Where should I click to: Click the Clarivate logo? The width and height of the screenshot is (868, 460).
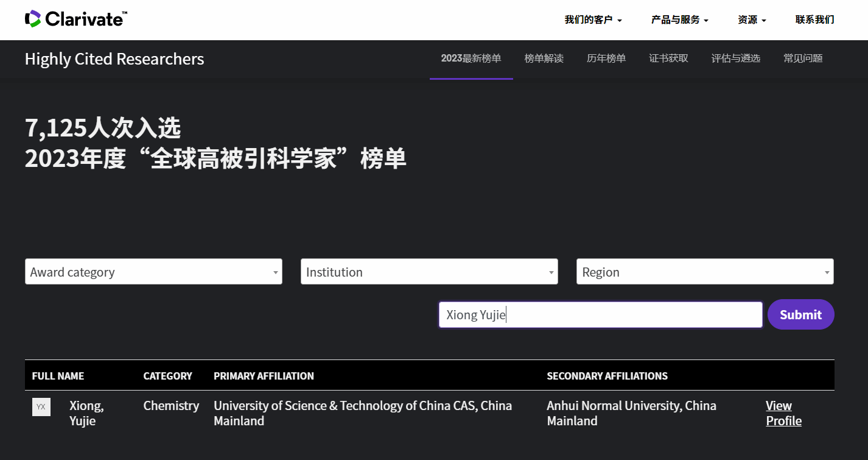pos(75,19)
